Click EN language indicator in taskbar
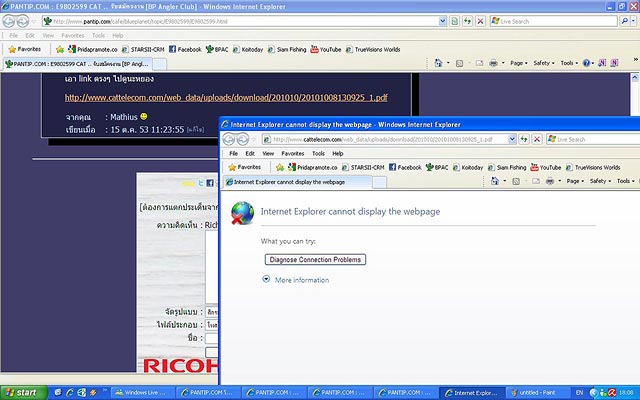640x400 pixels. coord(579,393)
